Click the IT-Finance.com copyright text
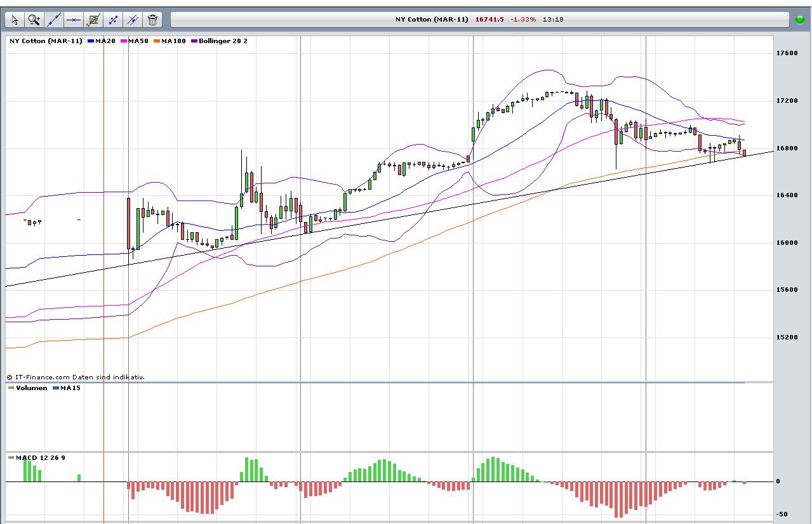The height and width of the screenshot is (524, 812). (76, 377)
